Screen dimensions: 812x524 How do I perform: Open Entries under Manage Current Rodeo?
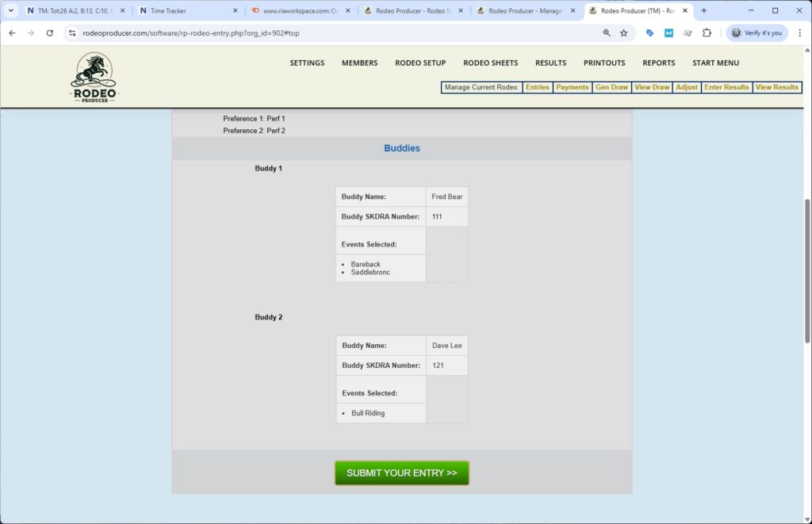537,87
